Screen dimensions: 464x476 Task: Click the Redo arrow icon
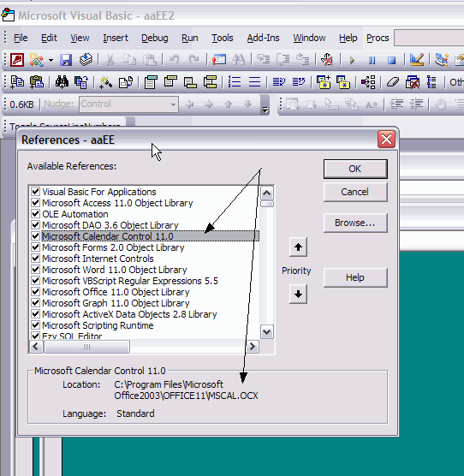pos(193,60)
